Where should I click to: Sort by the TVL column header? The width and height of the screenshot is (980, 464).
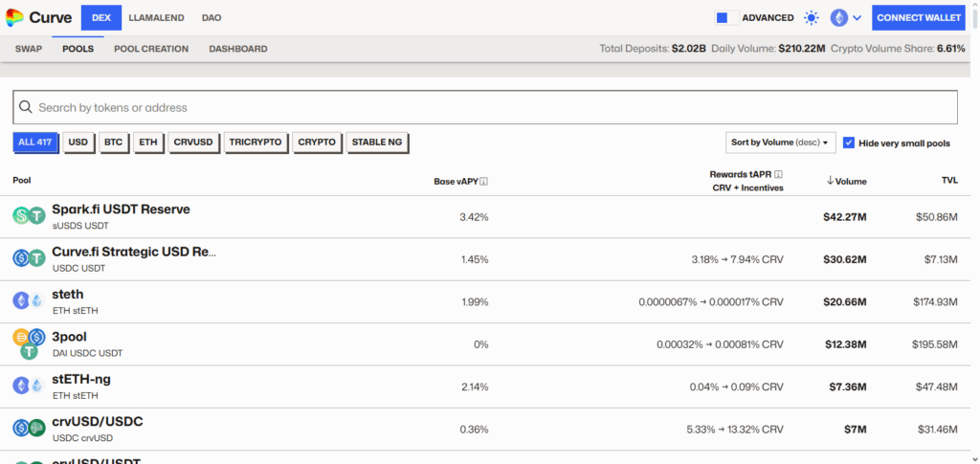949,181
